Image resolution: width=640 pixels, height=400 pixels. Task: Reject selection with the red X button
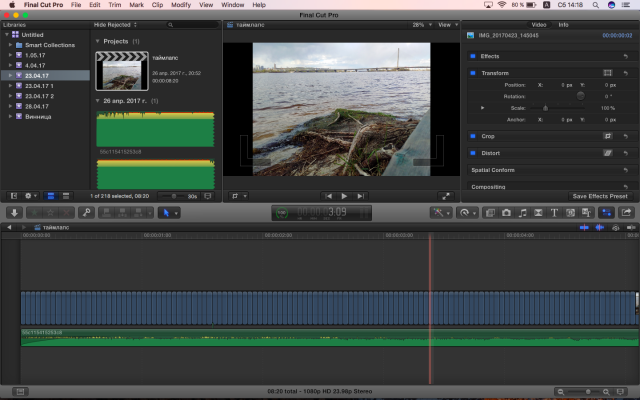coord(66,213)
